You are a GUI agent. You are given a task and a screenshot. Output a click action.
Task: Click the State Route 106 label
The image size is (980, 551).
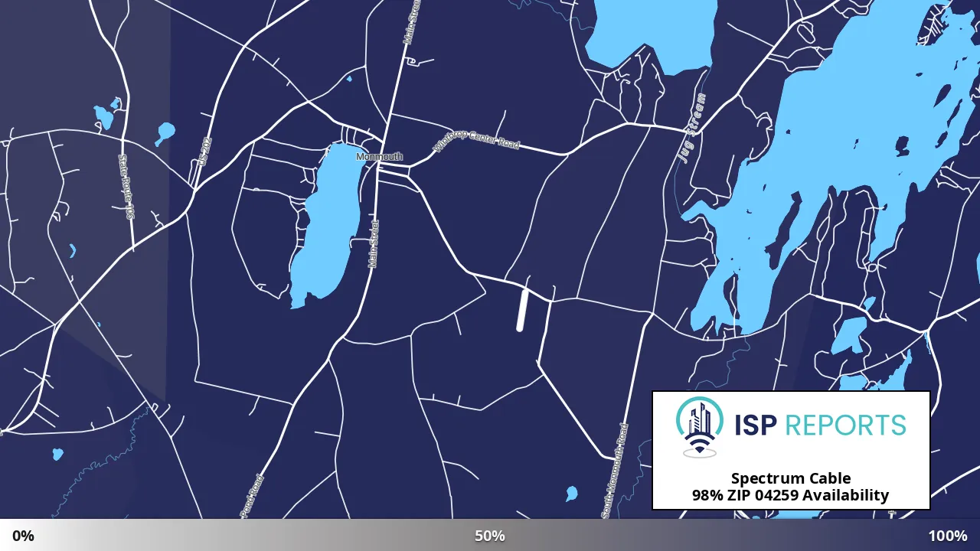[126, 187]
